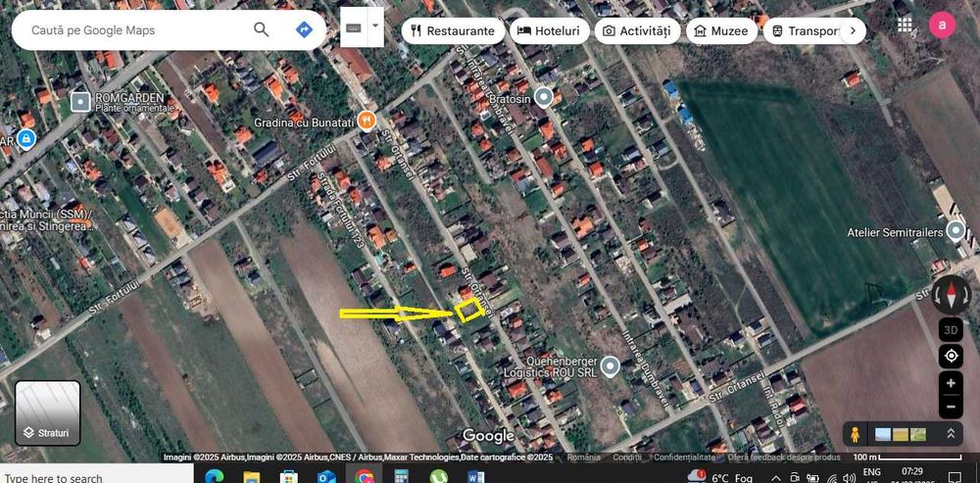Click the ROMGARDEN map pin

80,102
